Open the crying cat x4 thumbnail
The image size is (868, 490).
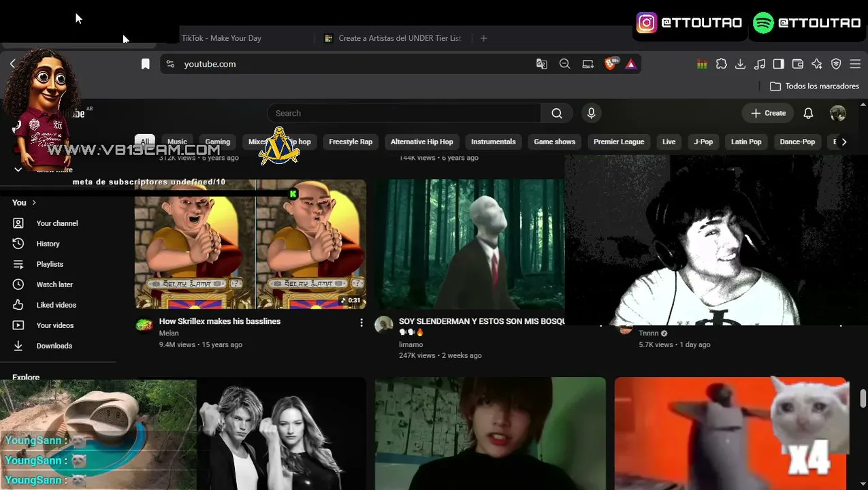tap(731, 434)
